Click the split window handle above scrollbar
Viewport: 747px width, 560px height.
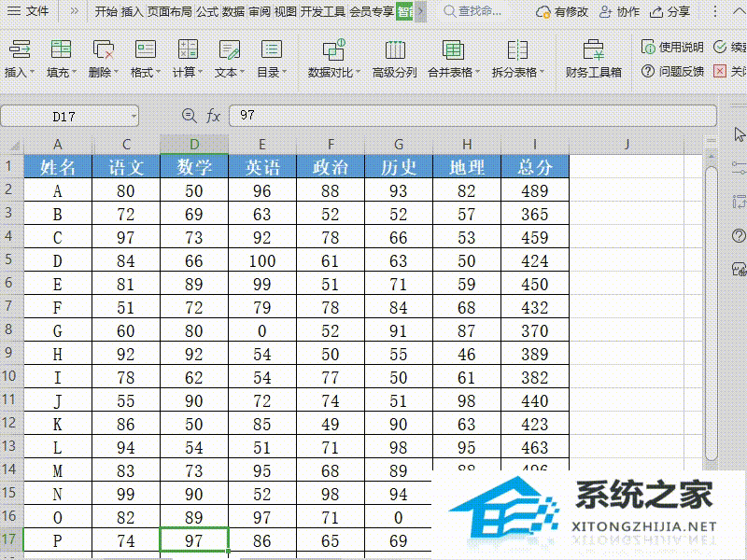712,141
